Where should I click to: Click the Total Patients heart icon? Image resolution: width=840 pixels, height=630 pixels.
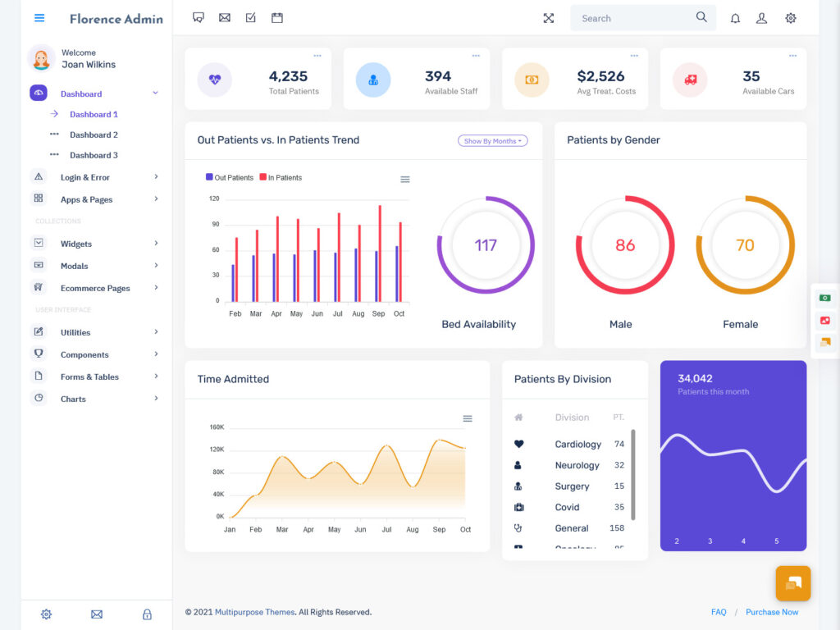tap(215, 80)
